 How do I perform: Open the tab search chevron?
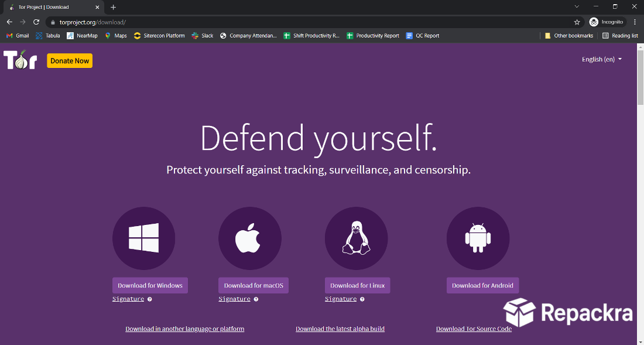click(577, 6)
